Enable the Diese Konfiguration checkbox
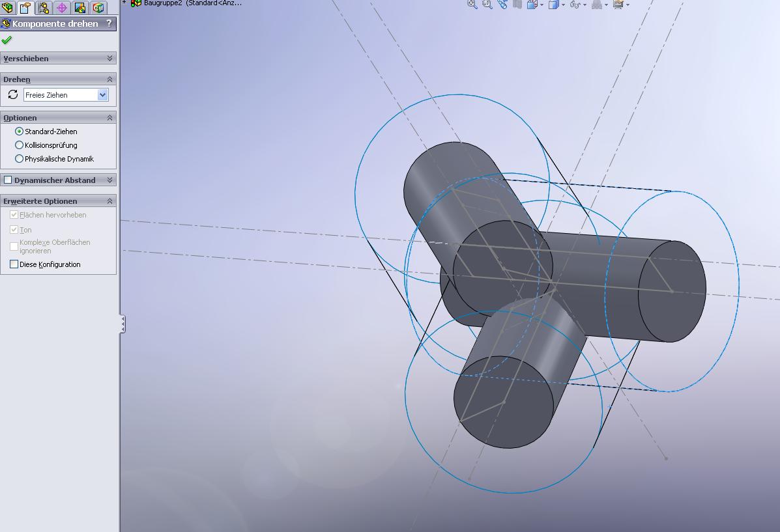The image size is (780, 532). pos(14,264)
